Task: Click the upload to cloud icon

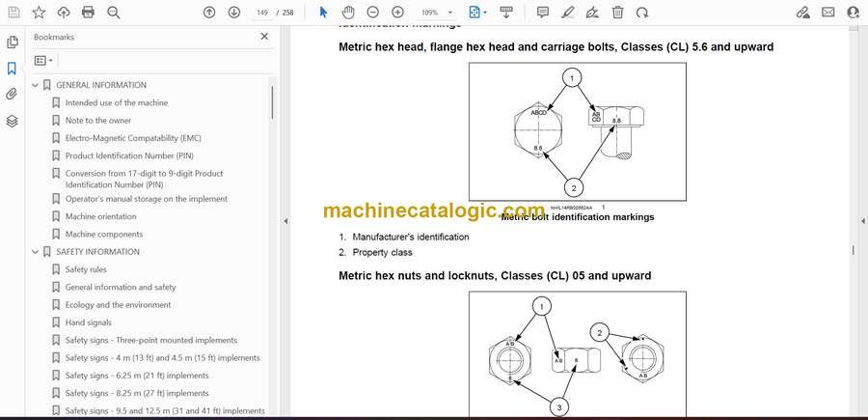Action: tap(64, 13)
